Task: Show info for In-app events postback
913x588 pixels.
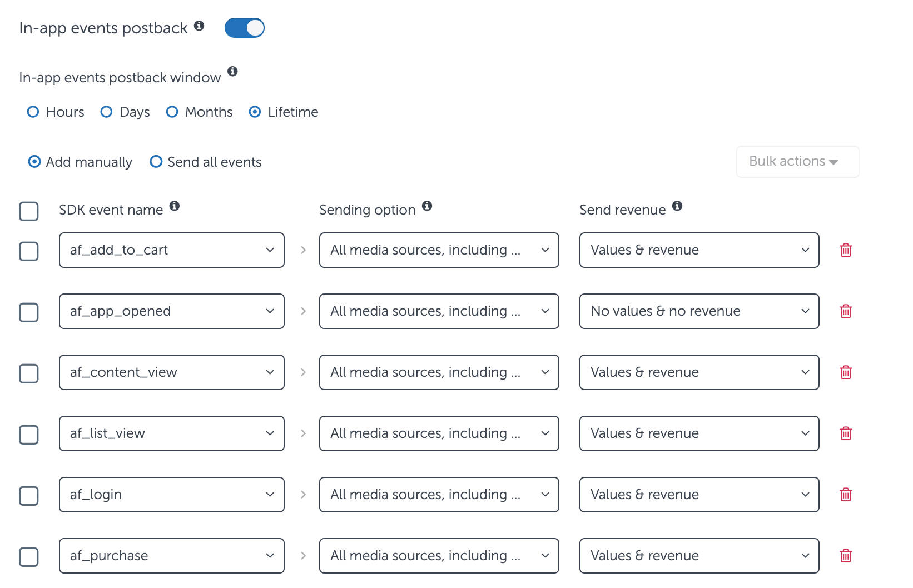Action: click(x=199, y=26)
